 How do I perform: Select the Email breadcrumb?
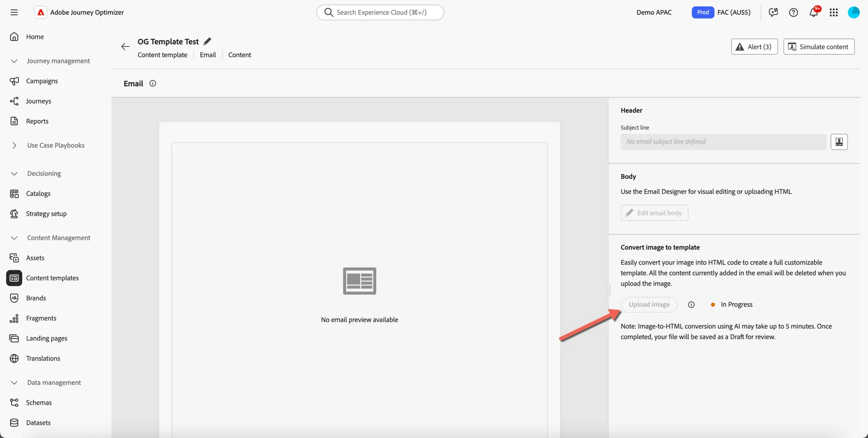pos(208,55)
